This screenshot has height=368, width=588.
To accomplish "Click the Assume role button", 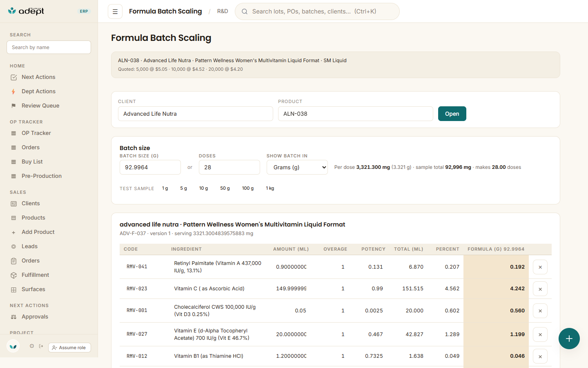I will click(x=69, y=348).
